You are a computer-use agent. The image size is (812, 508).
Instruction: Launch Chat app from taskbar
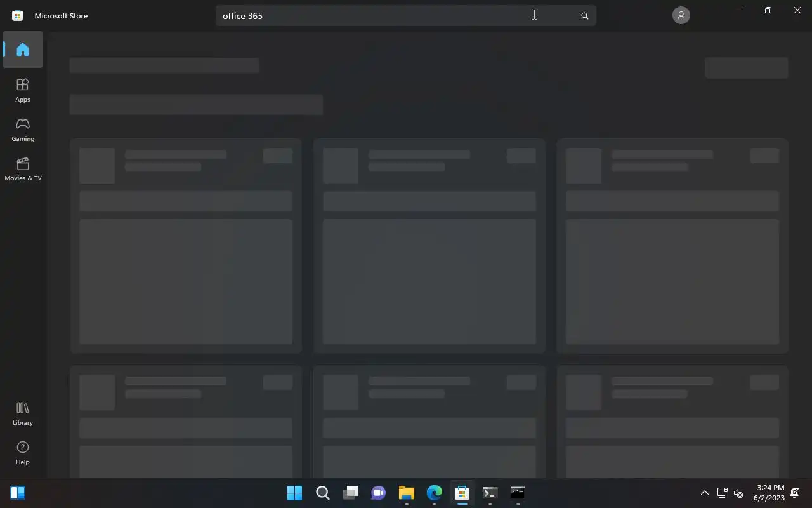(378, 493)
